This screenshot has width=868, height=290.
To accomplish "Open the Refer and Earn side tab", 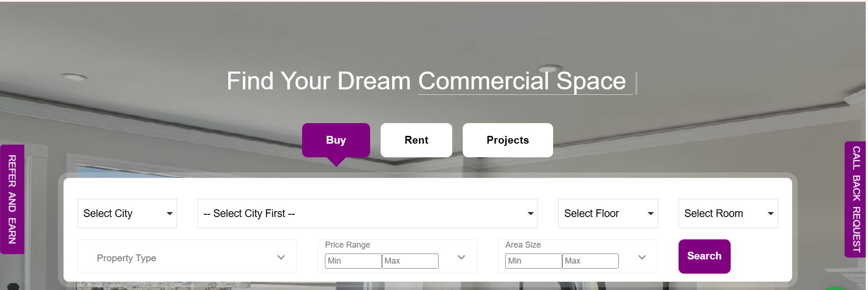I will point(12,199).
